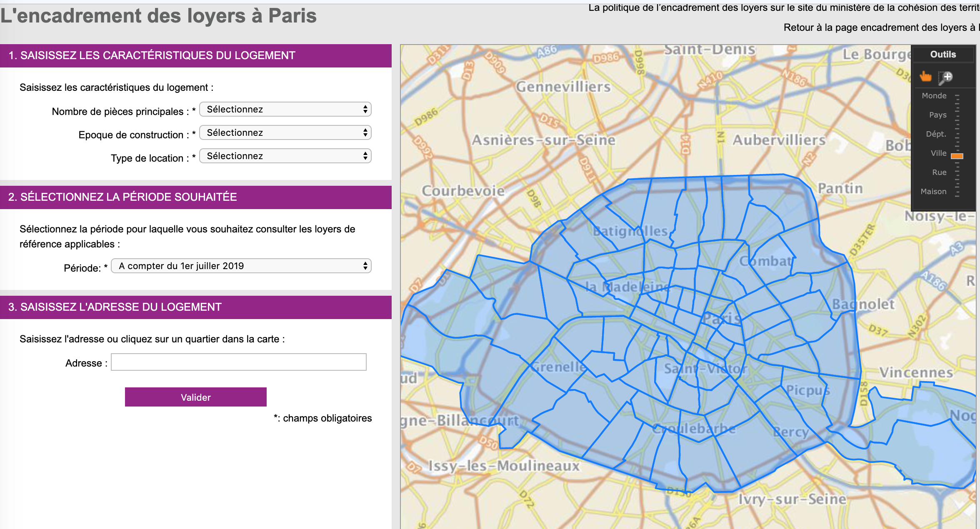This screenshot has height=529, width=980.
Task: Set zoom level to Maison
Action: click(933, 192)
